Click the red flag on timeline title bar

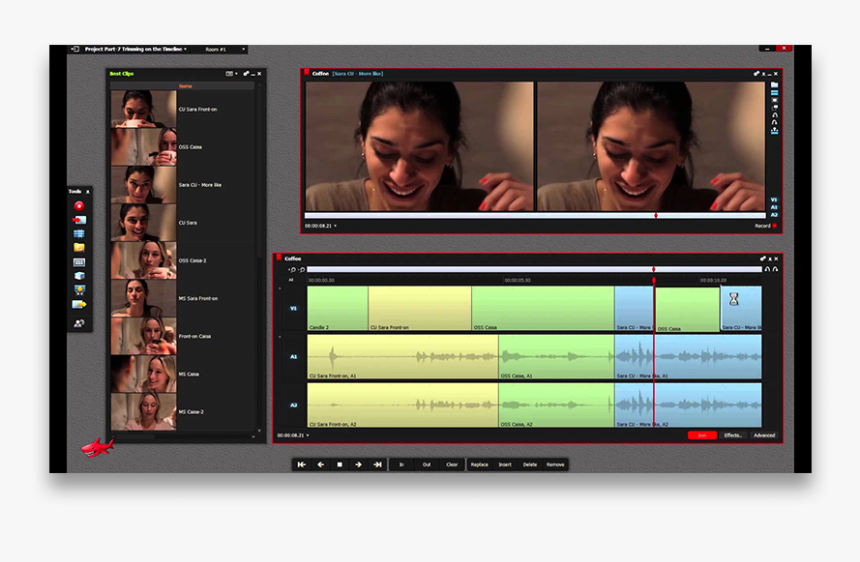click(x=279, y=257)
